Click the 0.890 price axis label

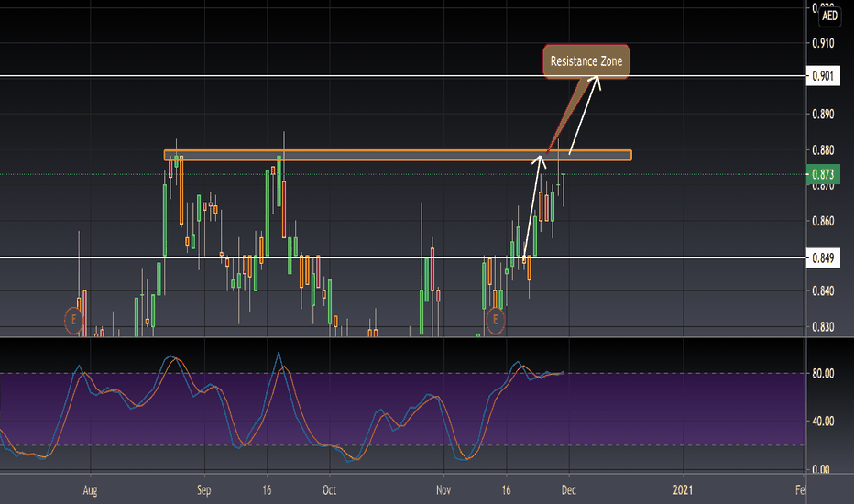point(823,114)
